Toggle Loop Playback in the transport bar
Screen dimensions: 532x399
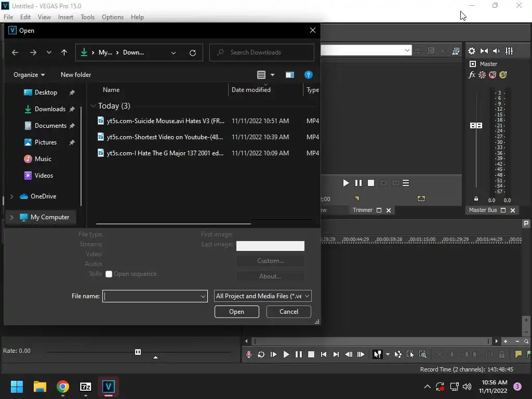click(x=261, y=354)
